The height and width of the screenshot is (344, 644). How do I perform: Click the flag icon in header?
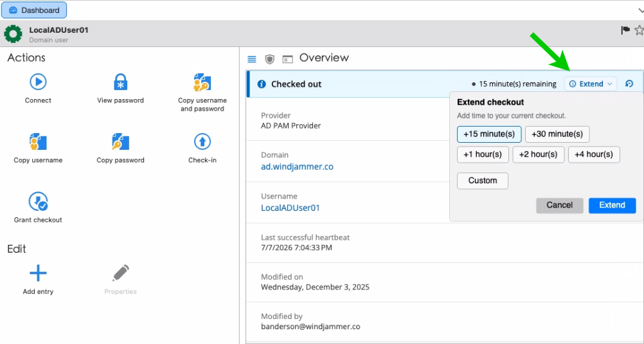tap(625, 30)
